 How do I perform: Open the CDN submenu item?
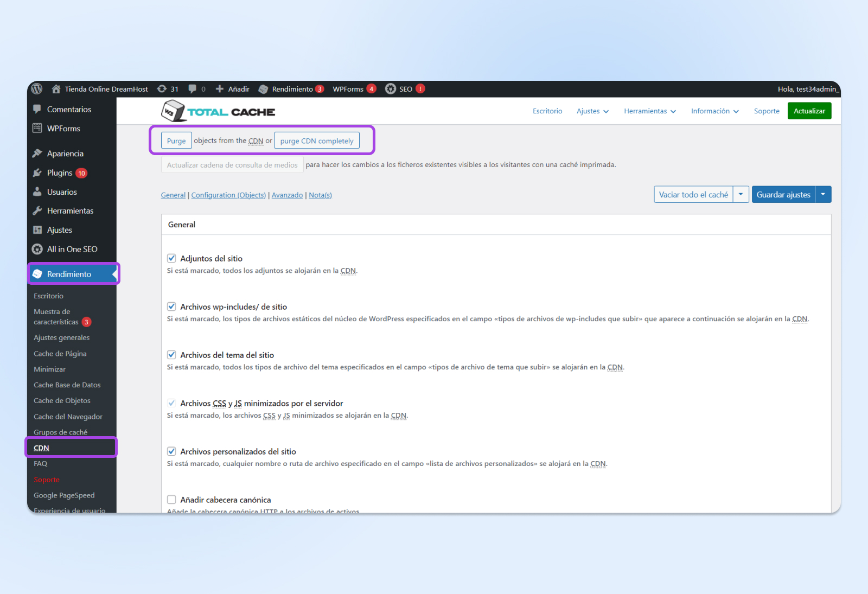click(x=42, y=448)
